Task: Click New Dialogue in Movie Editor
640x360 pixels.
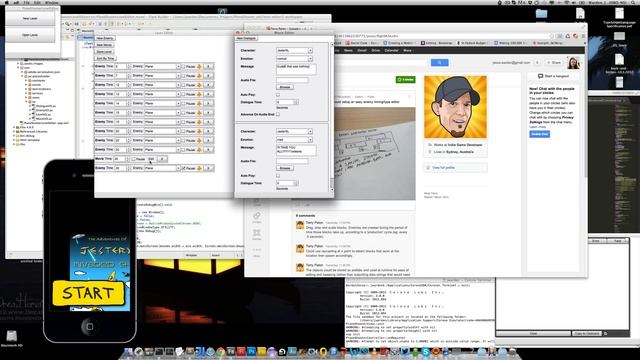Action: (x=247, y=38)
